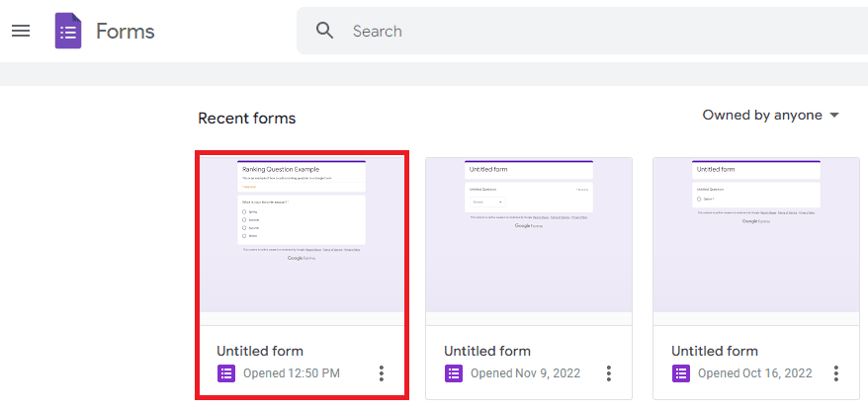
Task: Open the Owned by anyone dropdown
Action: click(x=771, y=115)
